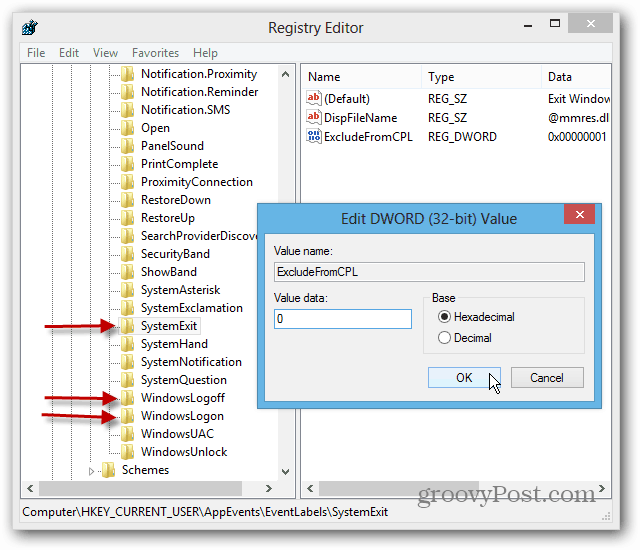Click the SystemNotification folder icon
The height and width of the screenshot is (550, 640).
(x=127, y=362)
